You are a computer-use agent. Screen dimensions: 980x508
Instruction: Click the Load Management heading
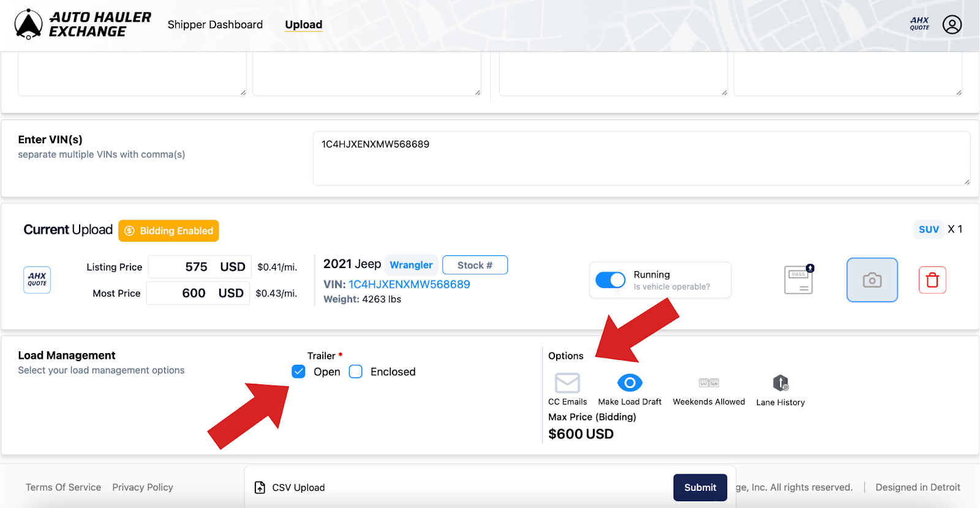67,356
